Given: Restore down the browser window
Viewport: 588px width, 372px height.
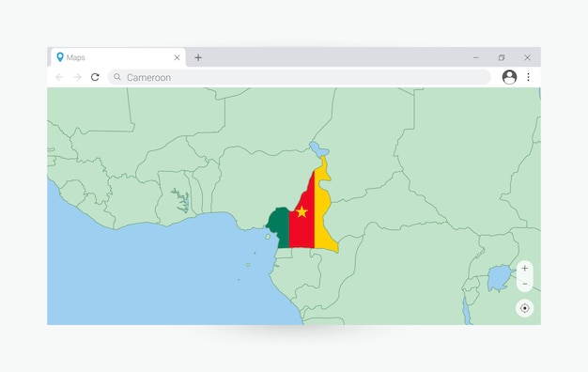Looking at the screenshot, I should coord(502,57).
